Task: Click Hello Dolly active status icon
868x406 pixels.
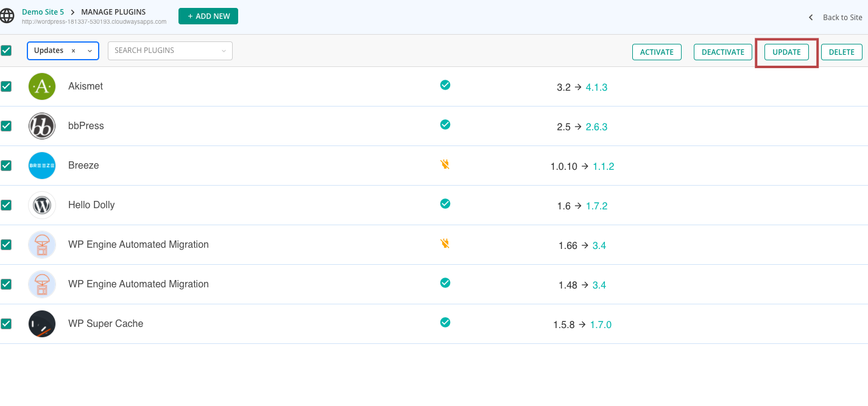Action: (x=445, y=204)
